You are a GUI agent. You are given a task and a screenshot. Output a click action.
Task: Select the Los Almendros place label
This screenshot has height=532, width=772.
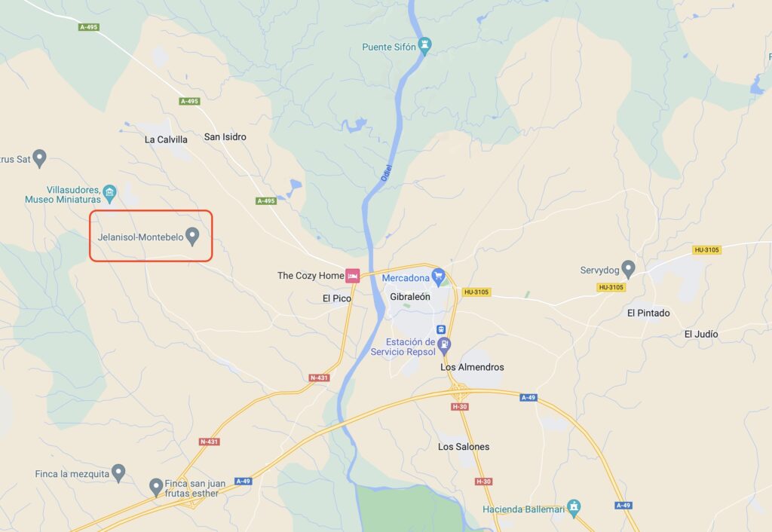coord(472,367)
